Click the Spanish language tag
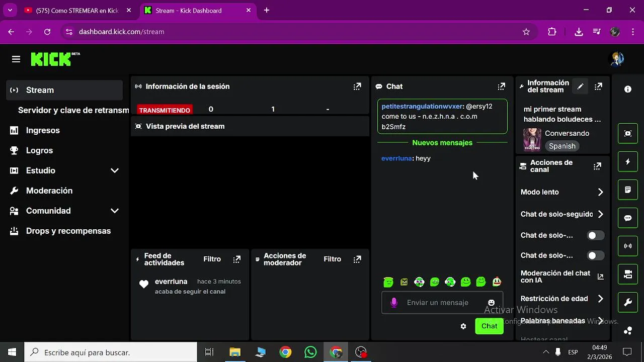 pyautogui.click(x=562, y=146)
